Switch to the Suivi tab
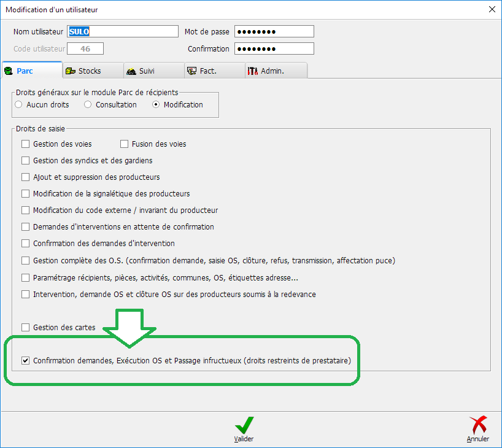Screen dimensions: 502x448 tap(153, 71)
